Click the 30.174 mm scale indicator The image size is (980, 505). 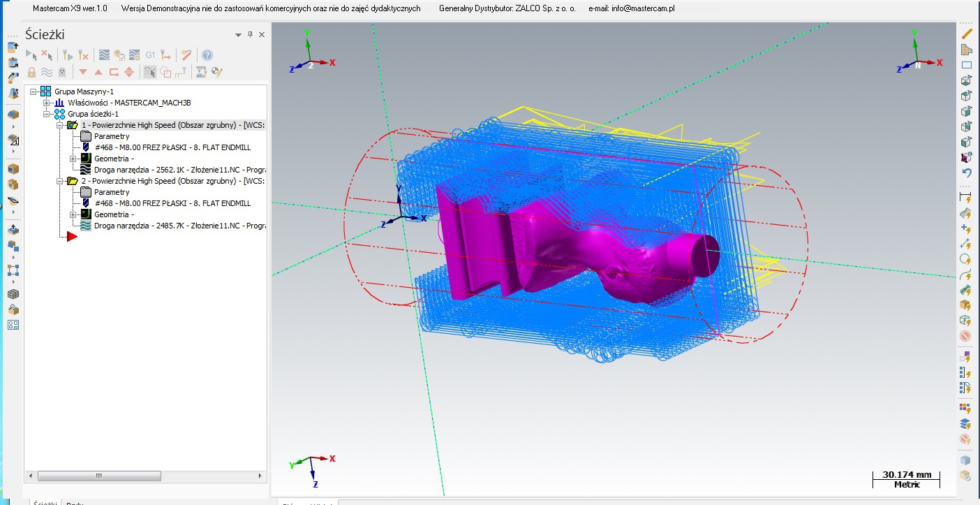click(907, 475)
